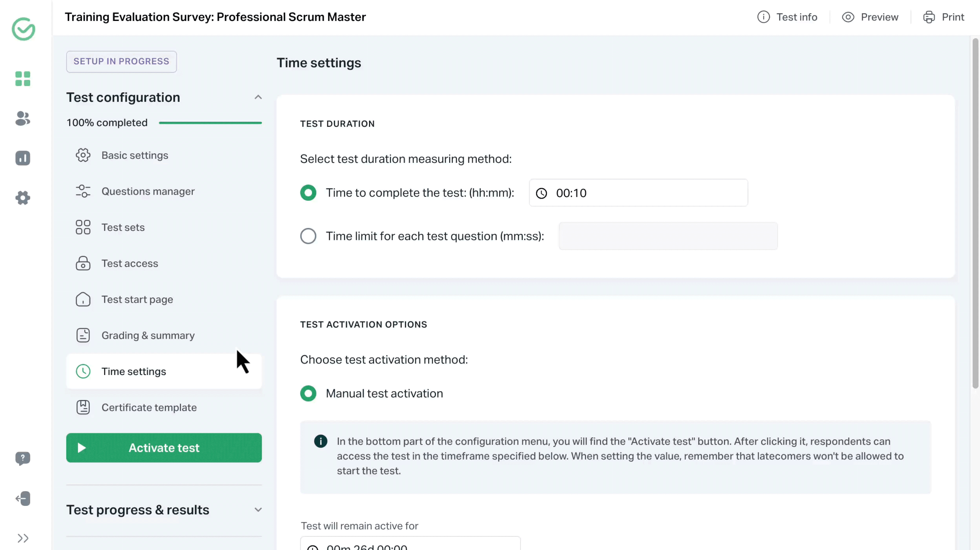Open the test Preview
Image resolution: width=980 pixels, height=550 pixels.
(x=871, y=17)
